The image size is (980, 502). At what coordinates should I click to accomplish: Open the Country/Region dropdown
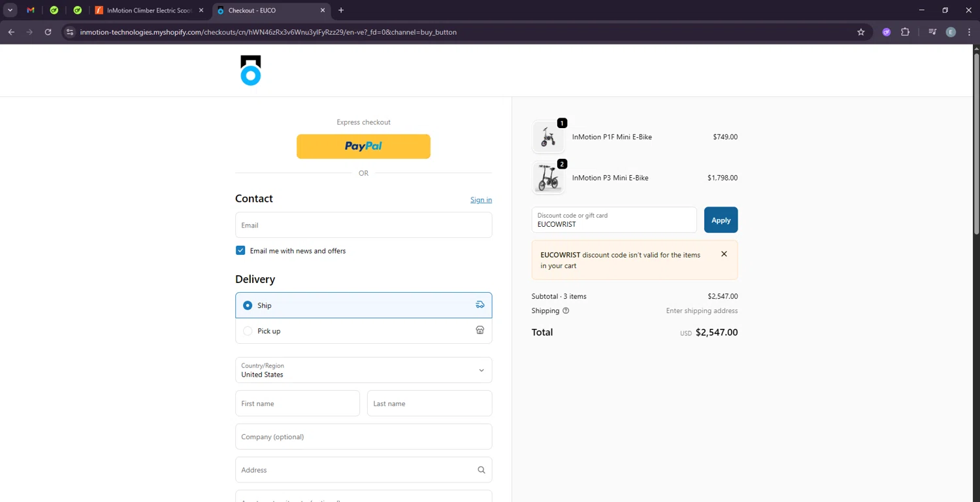pos(363,370)
